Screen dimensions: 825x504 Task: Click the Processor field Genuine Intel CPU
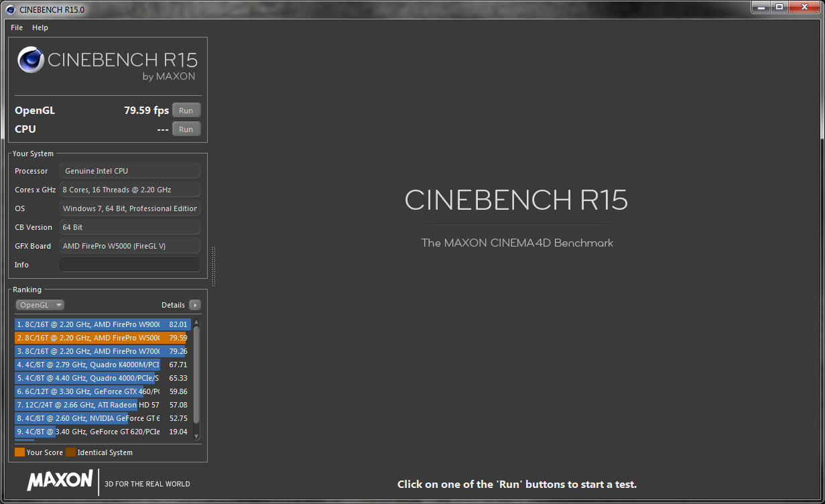tap(130, 171)
